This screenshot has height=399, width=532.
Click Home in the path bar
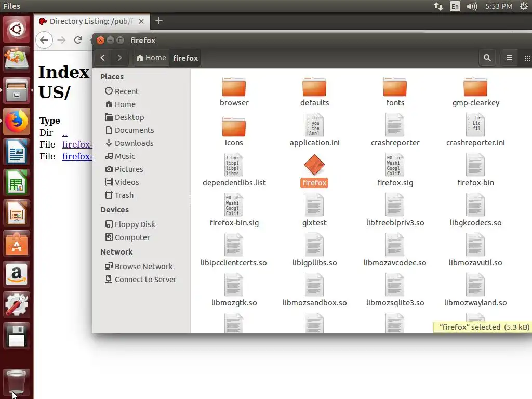151,58
